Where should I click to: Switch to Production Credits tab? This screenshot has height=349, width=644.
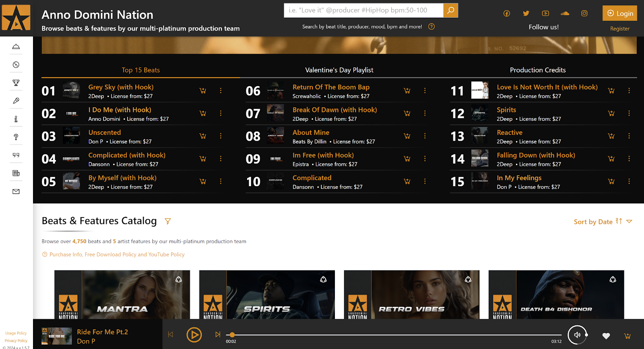pos(538,70)
